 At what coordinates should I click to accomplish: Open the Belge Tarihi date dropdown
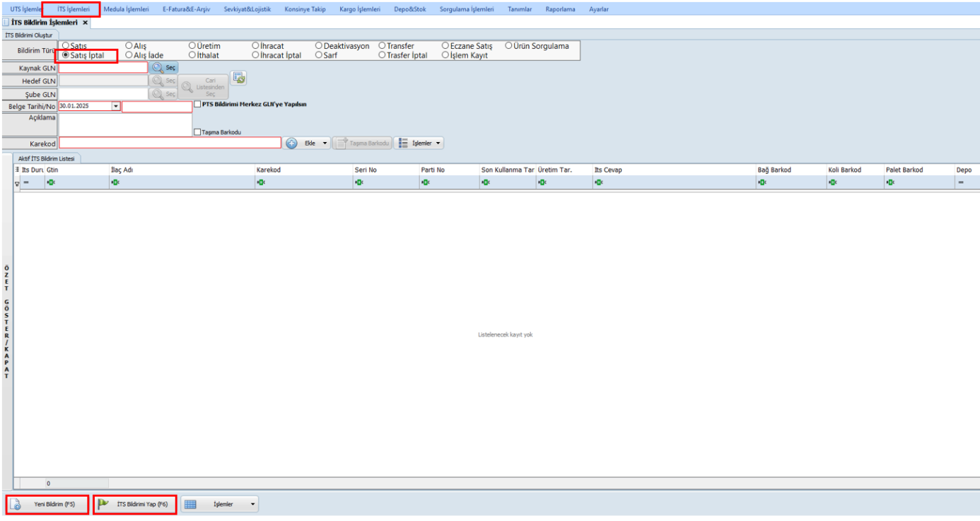116,106
